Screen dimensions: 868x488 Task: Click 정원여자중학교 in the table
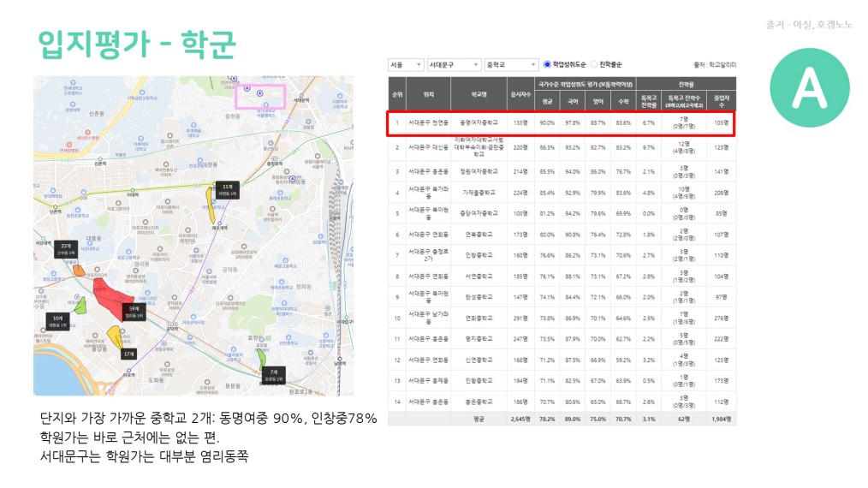click(479, 172)
